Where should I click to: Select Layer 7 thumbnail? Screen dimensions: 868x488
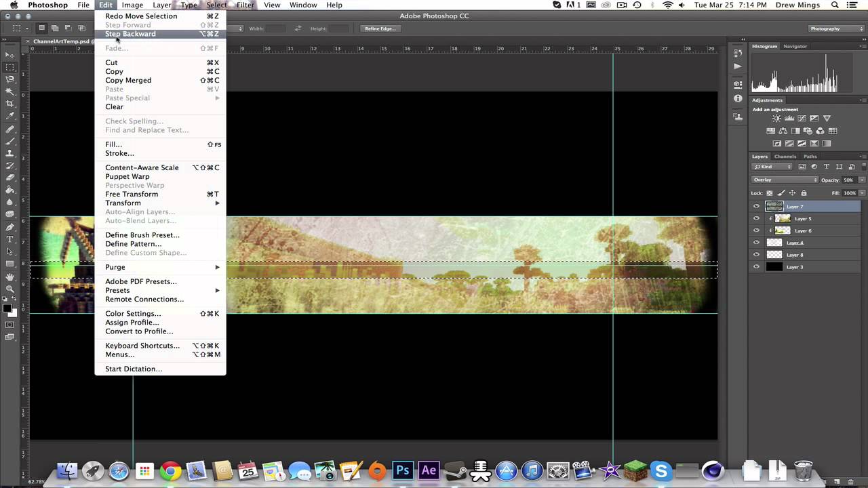(774, 207)
